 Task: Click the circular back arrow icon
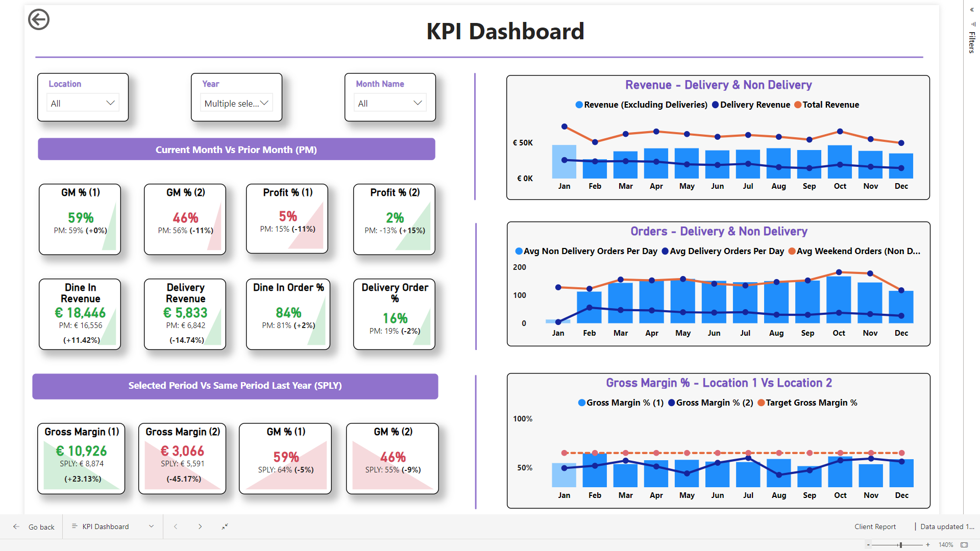pos(38,19)
